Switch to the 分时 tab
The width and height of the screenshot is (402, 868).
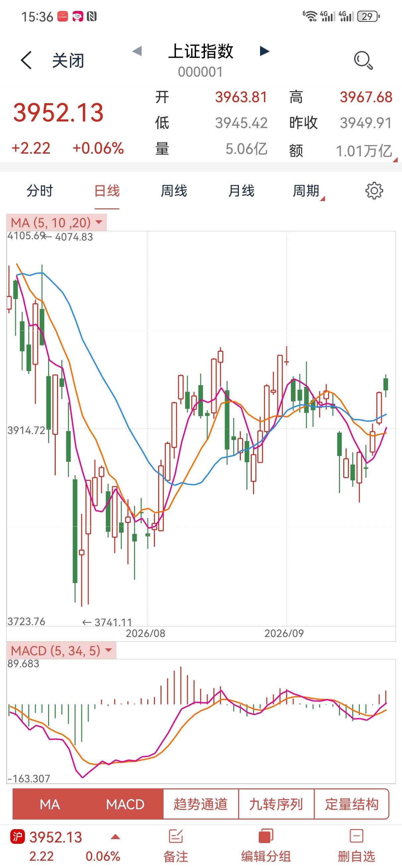coord(40,191)
